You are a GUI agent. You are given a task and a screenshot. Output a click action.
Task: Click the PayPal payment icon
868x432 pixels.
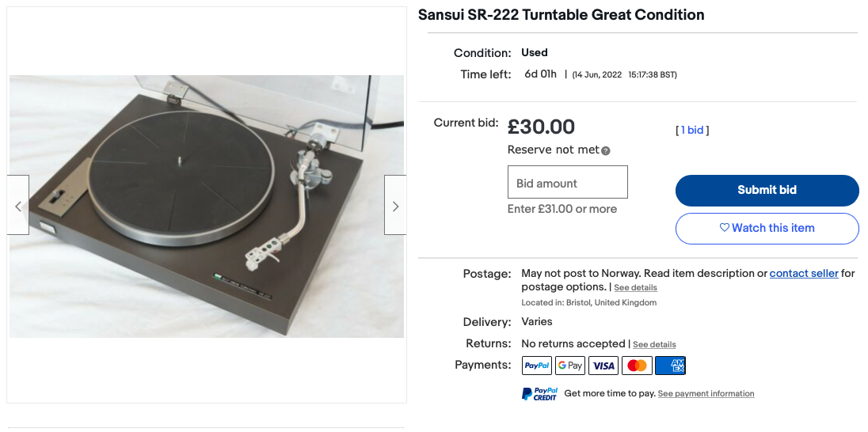coord(536,366)
